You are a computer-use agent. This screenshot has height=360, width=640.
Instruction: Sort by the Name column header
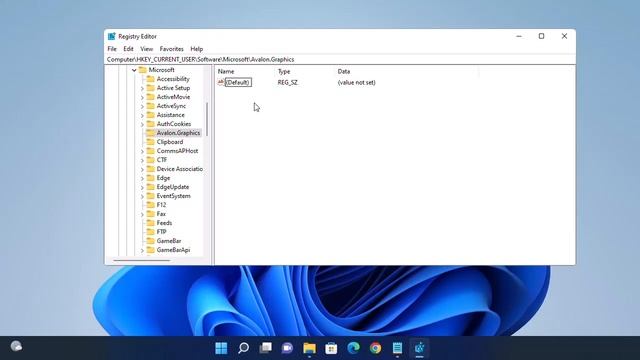point(226,71)
